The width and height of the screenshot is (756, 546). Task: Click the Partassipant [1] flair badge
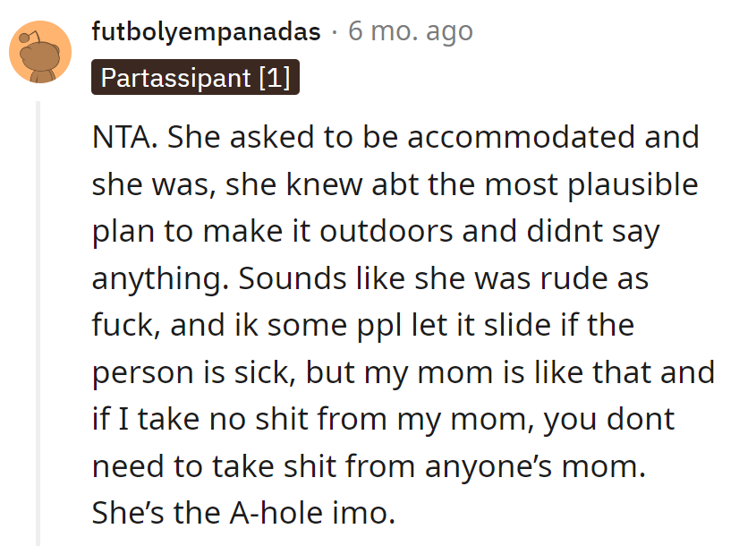(195, 78)
